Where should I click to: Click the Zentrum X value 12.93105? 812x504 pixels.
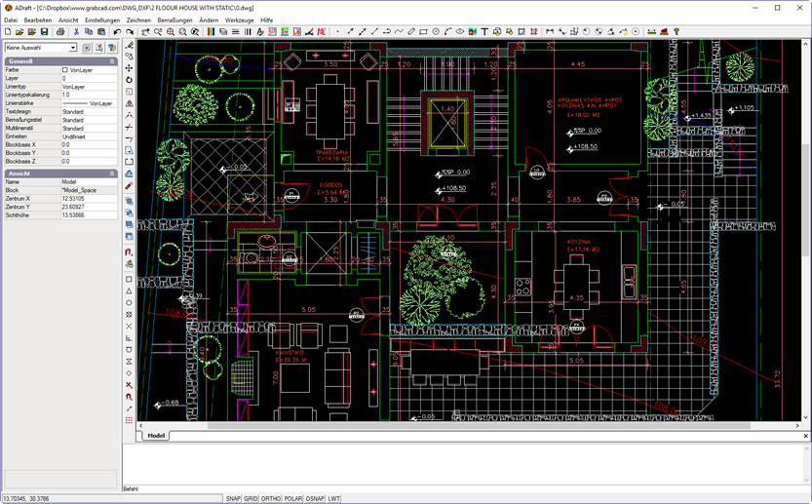tap(89, 199)
